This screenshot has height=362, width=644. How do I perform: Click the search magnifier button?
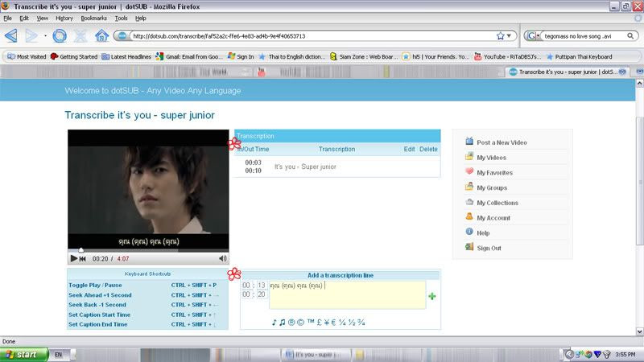[x=630, y=35]
